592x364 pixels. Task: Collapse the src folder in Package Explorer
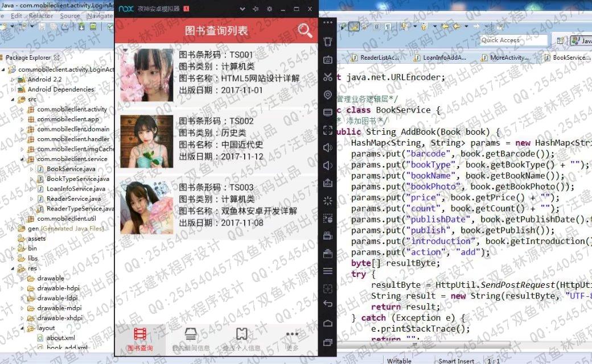pos(13,100)
